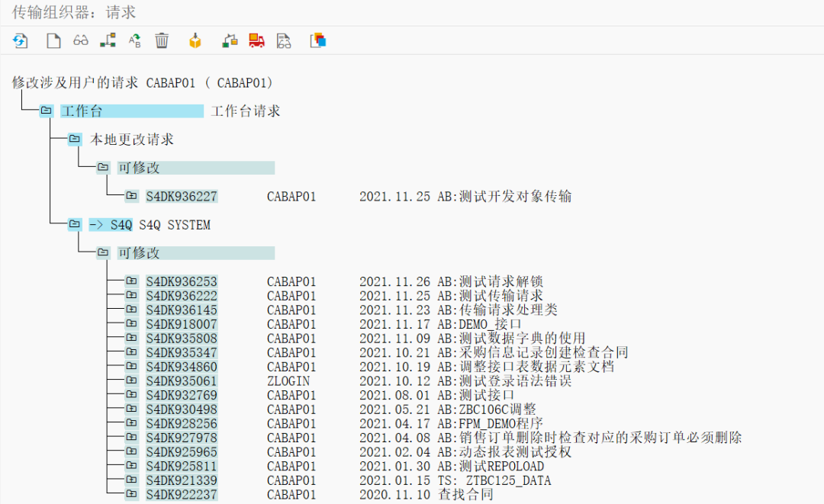Image resolution: width=824 pixels, height=504 pixels.
Task: Click the red transport truck icon
Action: 256,40
